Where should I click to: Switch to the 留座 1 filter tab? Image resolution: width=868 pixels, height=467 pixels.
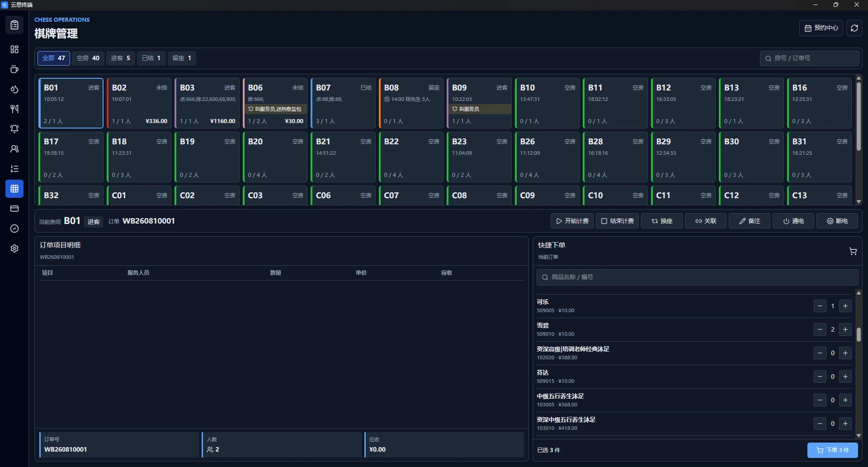(182, 58)
